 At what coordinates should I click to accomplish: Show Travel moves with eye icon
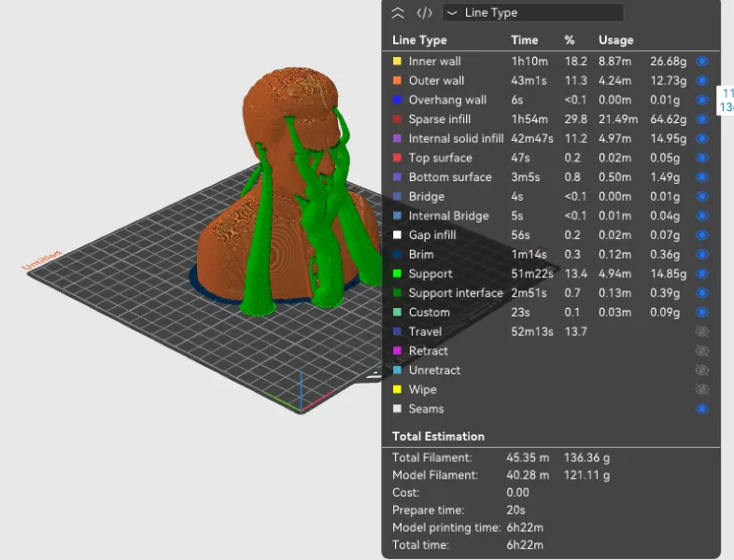click(x=702, y=331)
